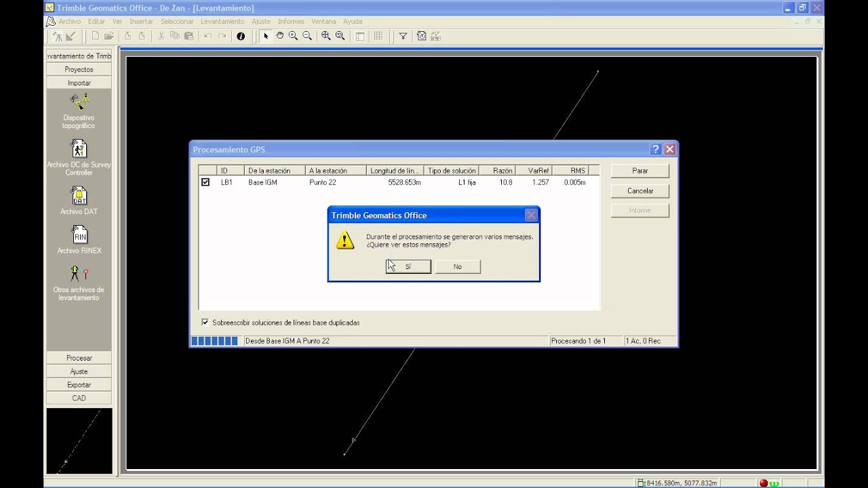Open the Editar menu
Viewport: 868px width, 488px height.
(96, 22)
